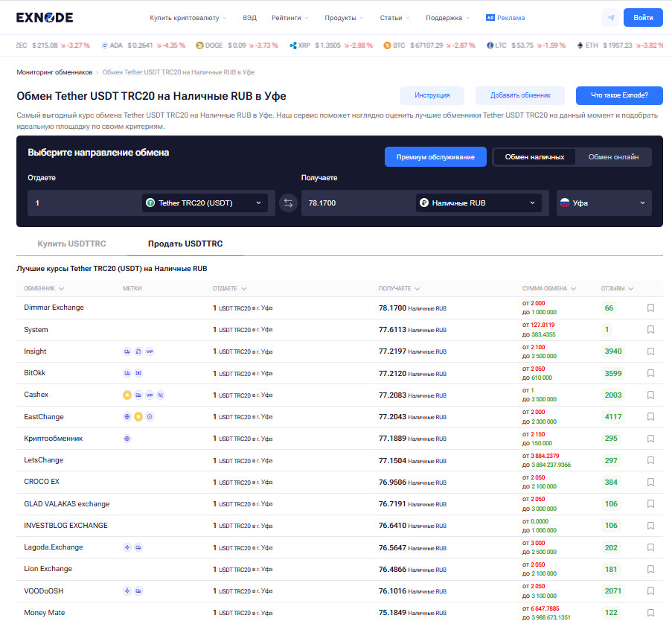The height and width of the screenshot is (627, 672).
Task: Click the globe badge in EastChange row
Action: [x=127, y=416]
